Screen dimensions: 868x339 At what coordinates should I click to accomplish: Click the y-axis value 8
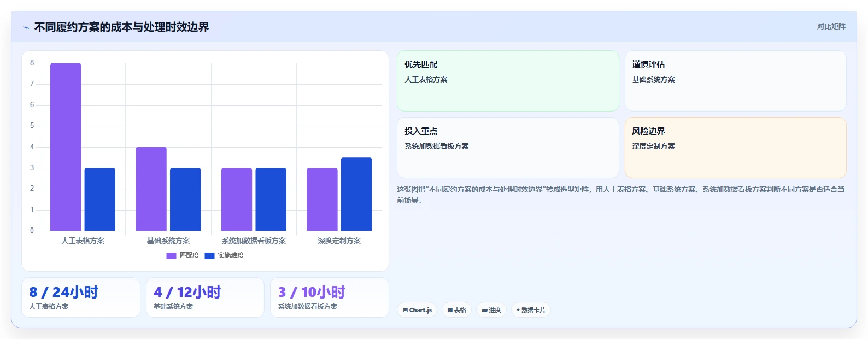(32, 63)
